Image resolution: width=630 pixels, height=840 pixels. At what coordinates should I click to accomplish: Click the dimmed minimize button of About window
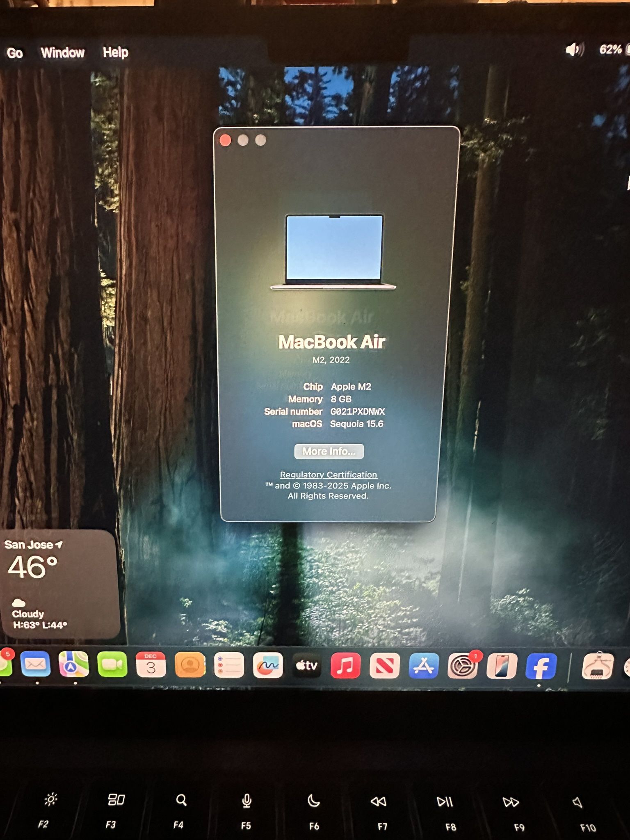tap(243, 140)
